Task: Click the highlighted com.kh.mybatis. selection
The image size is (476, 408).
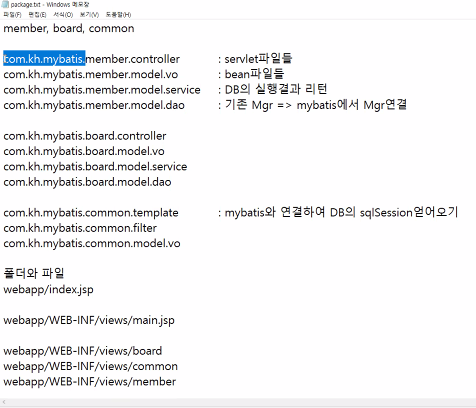Action: pyautogui.click(x=44, y=59)
